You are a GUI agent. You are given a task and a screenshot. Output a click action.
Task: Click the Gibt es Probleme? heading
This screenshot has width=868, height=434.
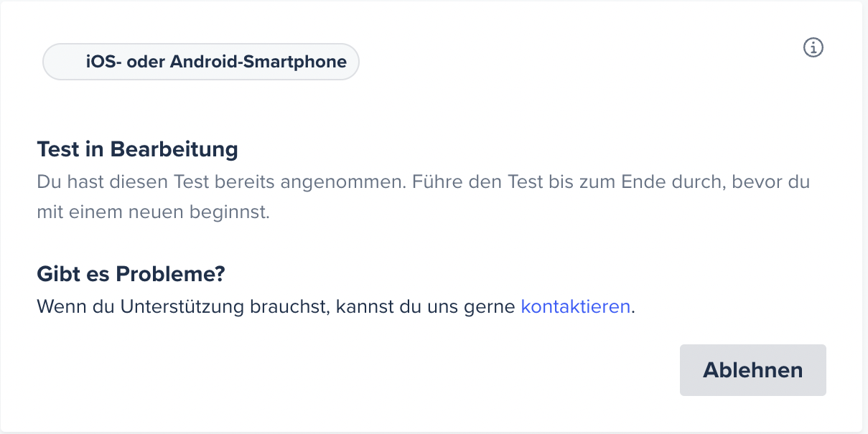[131, 274]
